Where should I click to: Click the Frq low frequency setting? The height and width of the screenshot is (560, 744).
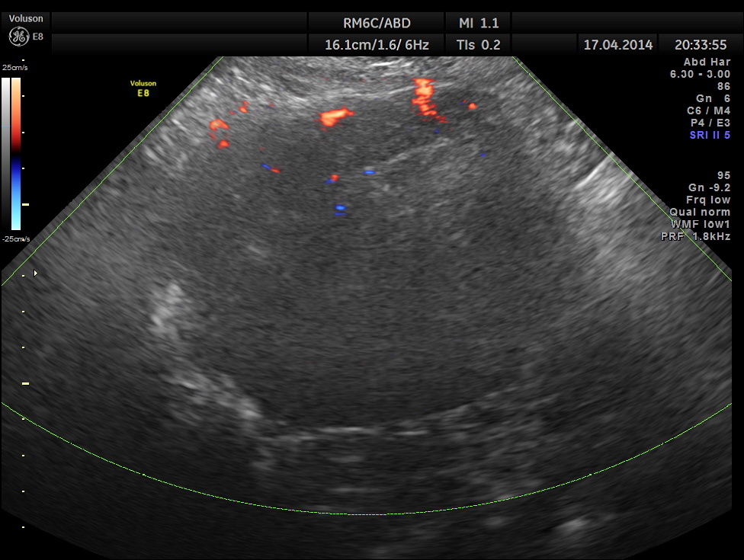[x=707, y=200]
